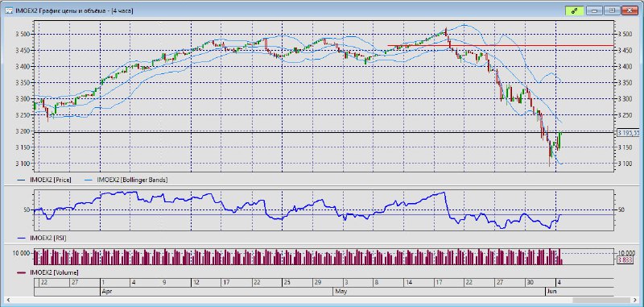Select the black current price level line
The width and height of the screenshot is (644, 307).
[324, 133]
